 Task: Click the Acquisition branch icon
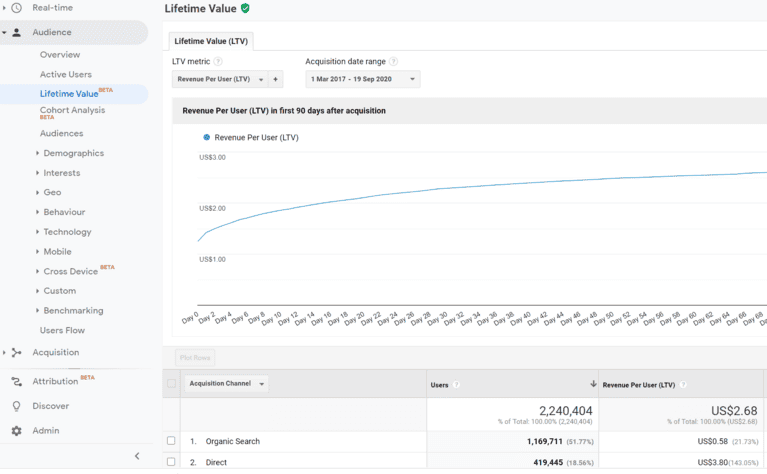(16, 352)
